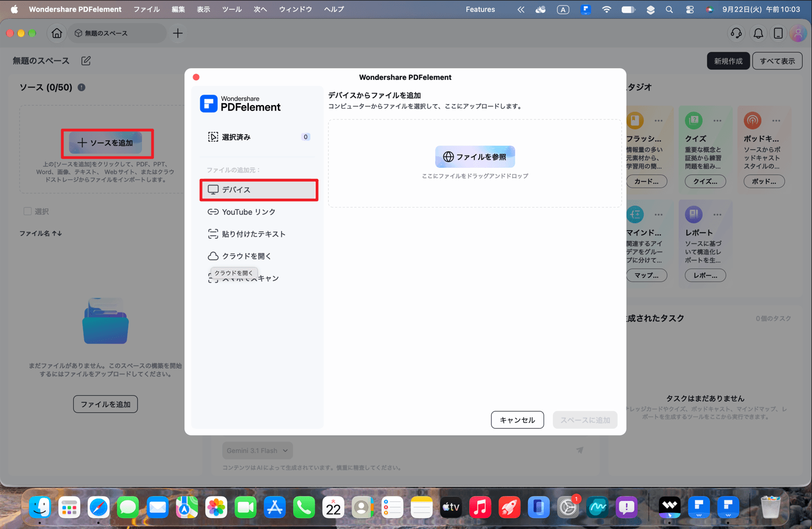This screenshot has width=812, height=529.
Task: Open the Finder icon in the Dock
Action: click(x=40, y=507)
